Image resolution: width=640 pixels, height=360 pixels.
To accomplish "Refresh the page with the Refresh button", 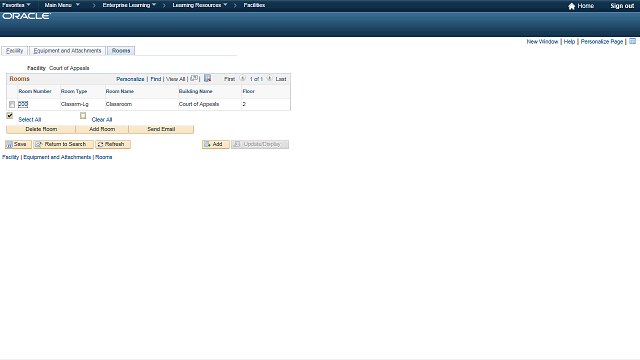I will point(113,144).
